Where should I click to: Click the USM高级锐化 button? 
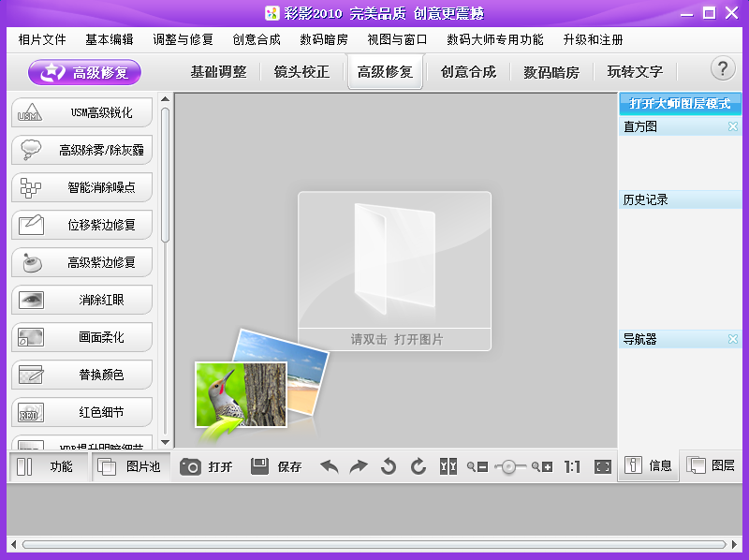pyautogui.click(x=81, y=112)
